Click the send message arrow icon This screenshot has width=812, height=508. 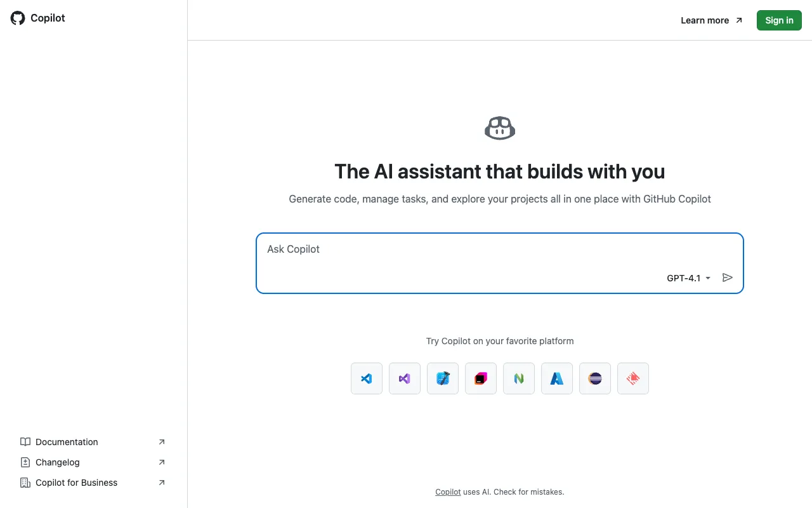[728, 277]
